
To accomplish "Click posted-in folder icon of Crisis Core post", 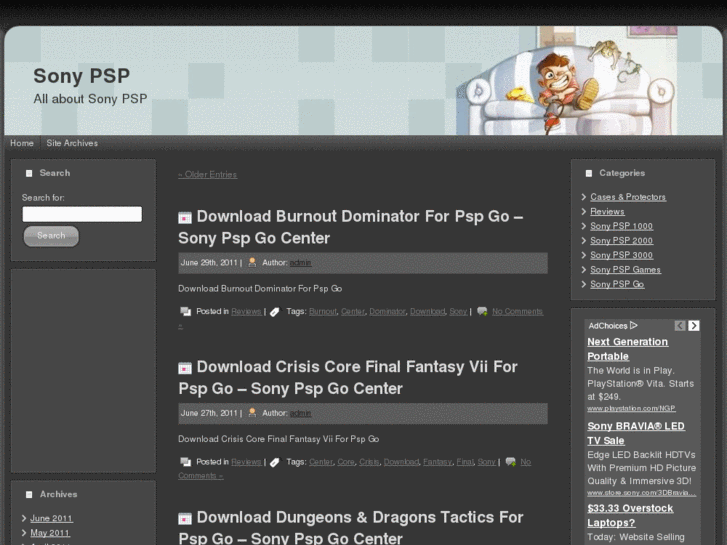I will click(185, 462).
